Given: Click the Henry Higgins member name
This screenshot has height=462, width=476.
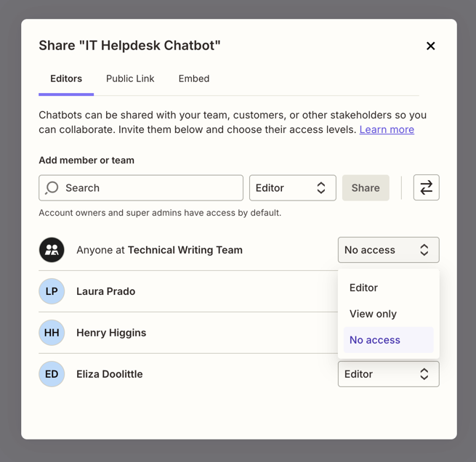Looking at the screenshot, I should click(x=111, y=333).
